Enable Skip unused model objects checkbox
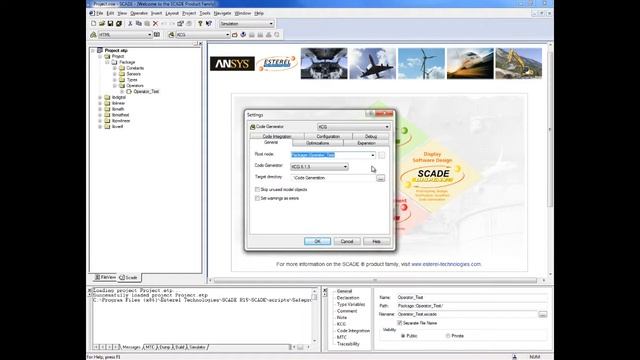 (257, 189)
